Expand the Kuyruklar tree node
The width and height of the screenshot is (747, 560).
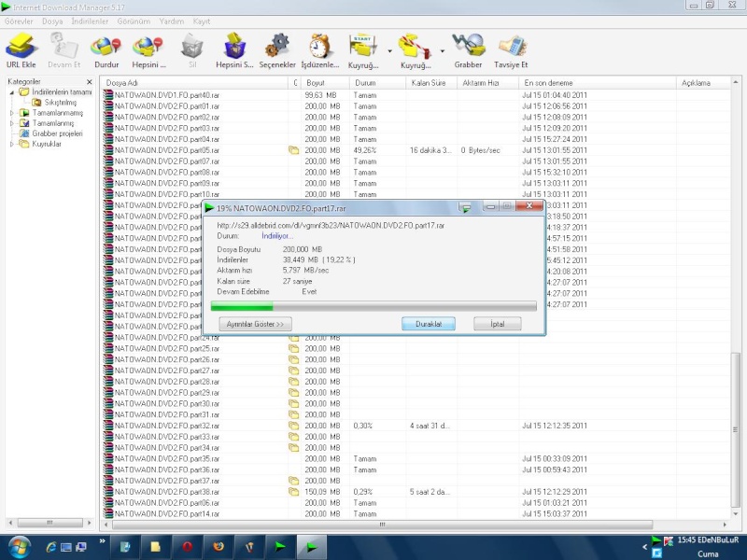pyautogui.click(x=12, y=144)
